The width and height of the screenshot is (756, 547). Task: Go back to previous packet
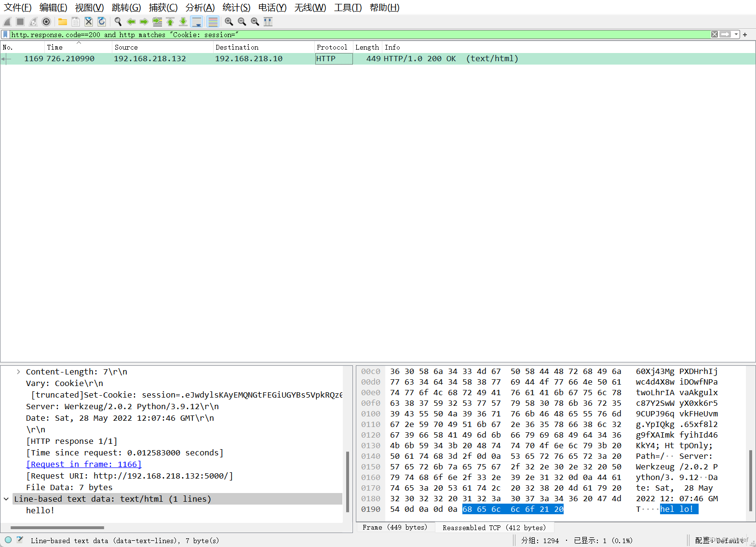pyautogui.click(x=131, y=22)
